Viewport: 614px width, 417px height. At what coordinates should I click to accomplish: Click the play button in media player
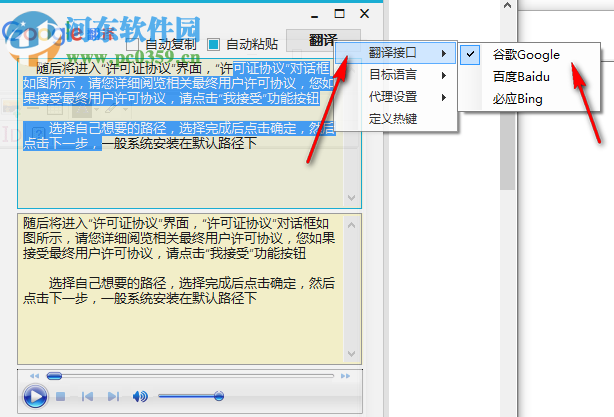tap(35, 397)
